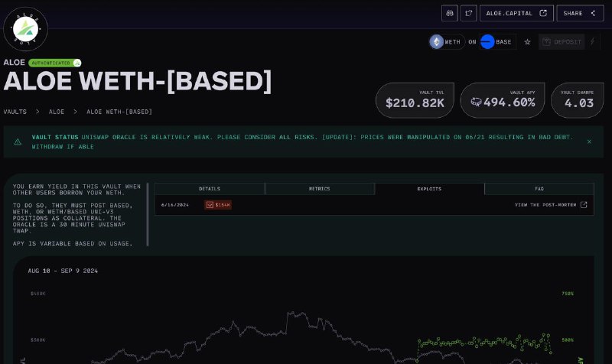The image size is (612, 364).
Task: Click the Vault APY 494.60% card
Action: click(503, 100)
